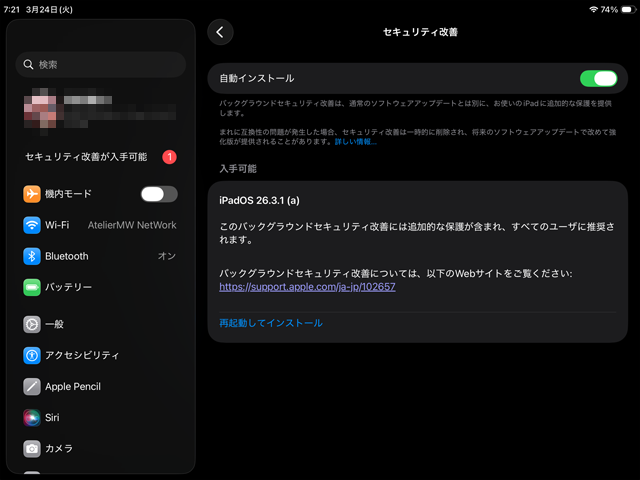Tap the AtelierMW NetWork value
Screen dimensions: 640x480
click(x=132, y=225)
